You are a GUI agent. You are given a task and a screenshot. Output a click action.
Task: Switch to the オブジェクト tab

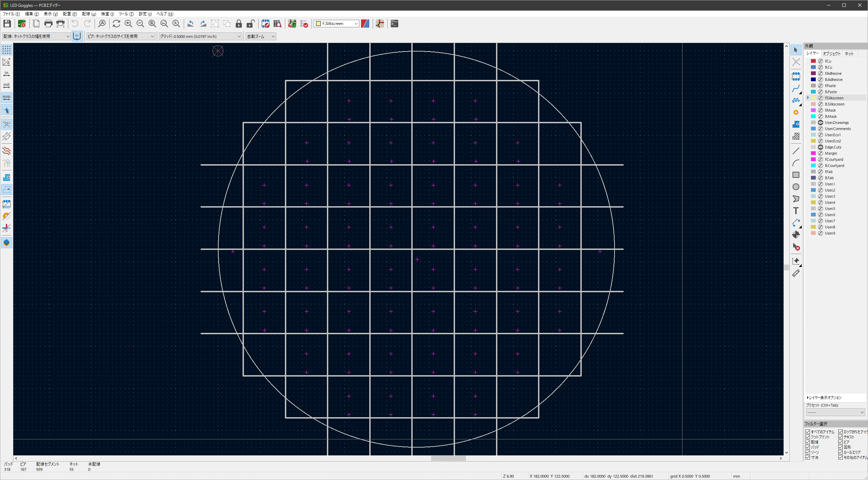831,54
